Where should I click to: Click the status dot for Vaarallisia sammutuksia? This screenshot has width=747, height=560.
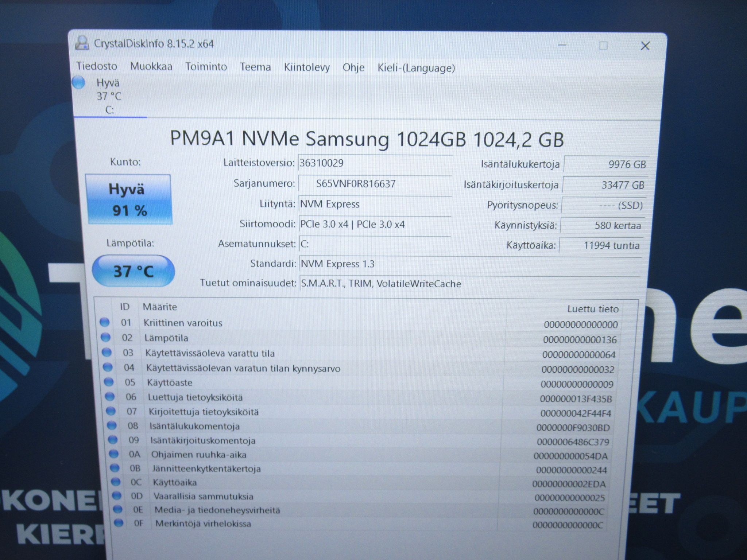pyautogui.click(x=116, y=495)
